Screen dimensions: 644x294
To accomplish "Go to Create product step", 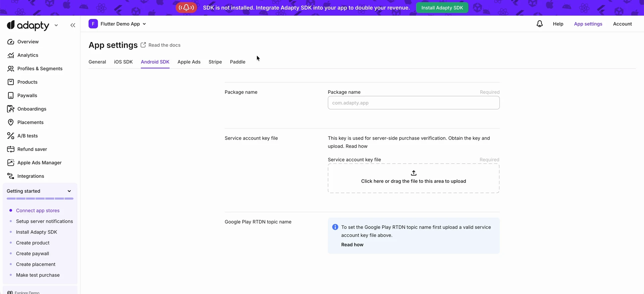I will (33, 243).
